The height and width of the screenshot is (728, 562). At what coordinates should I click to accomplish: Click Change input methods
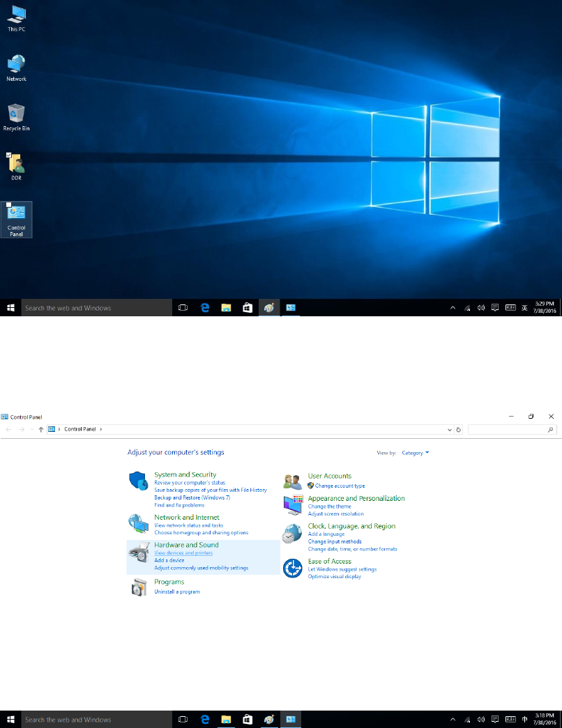pyautogui.click(x=335, y=541)
